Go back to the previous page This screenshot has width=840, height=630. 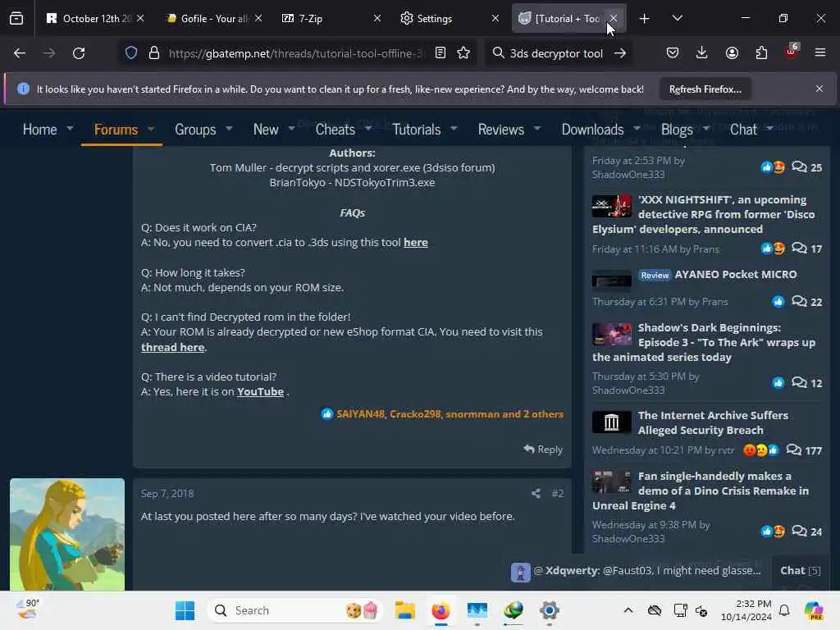[x=20, y=53]
